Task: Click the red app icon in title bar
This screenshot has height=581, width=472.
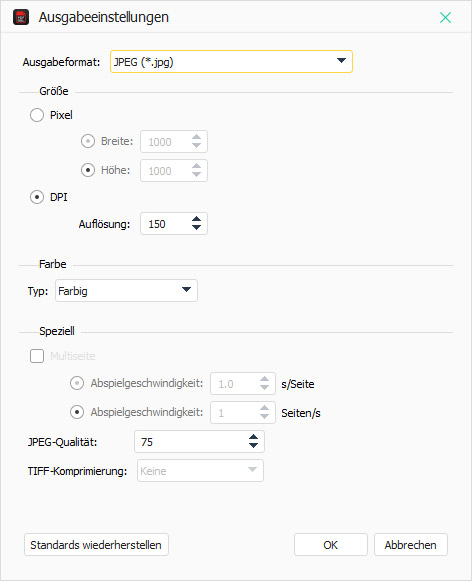Action: click(x=21, y=17)
